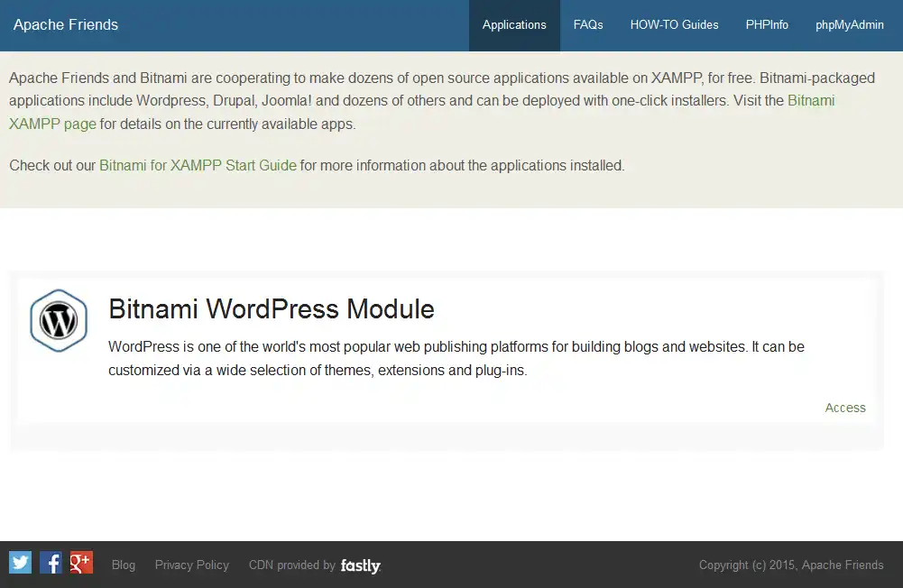Screen dimensions: 903x588
Task: Click the Access link for WordPress Module
Action: [844, 408]
